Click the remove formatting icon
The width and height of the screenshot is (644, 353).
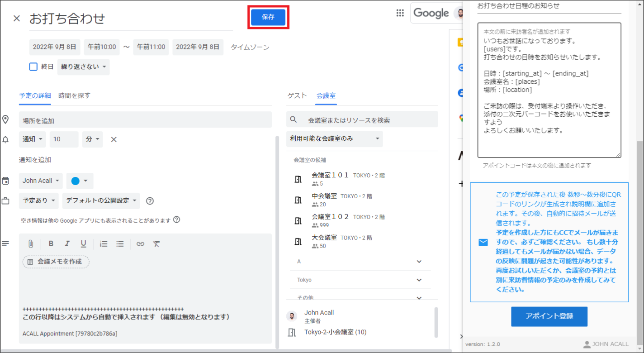pos(156,244)
